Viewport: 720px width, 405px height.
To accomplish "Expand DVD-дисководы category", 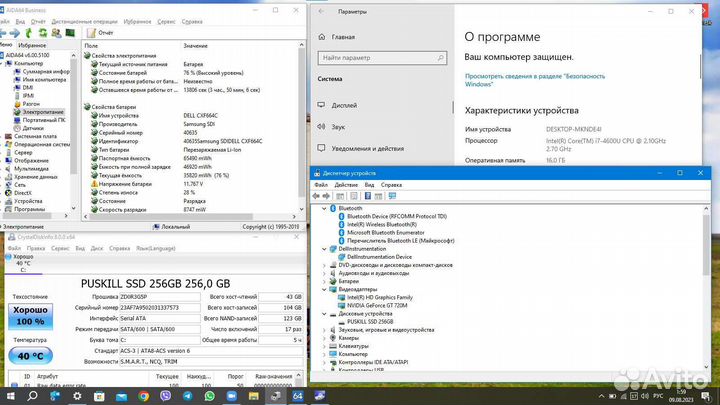I will (x=324, y=265).
